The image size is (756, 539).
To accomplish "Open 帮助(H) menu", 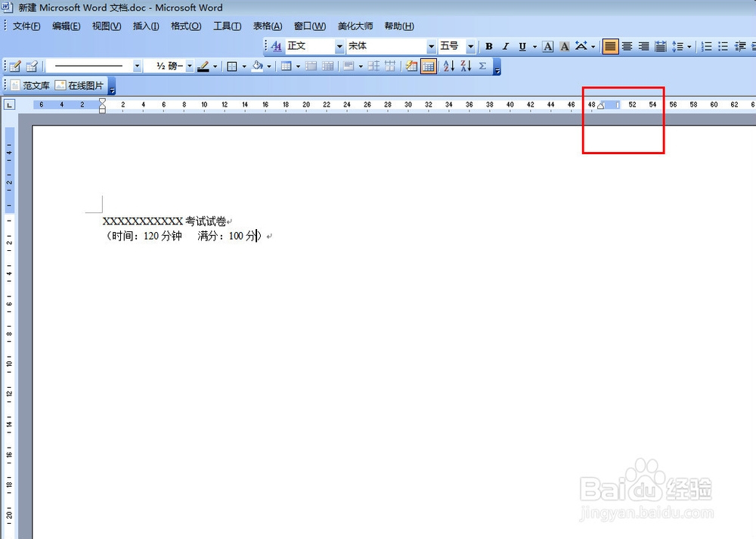I will click(x=399, y=26).
